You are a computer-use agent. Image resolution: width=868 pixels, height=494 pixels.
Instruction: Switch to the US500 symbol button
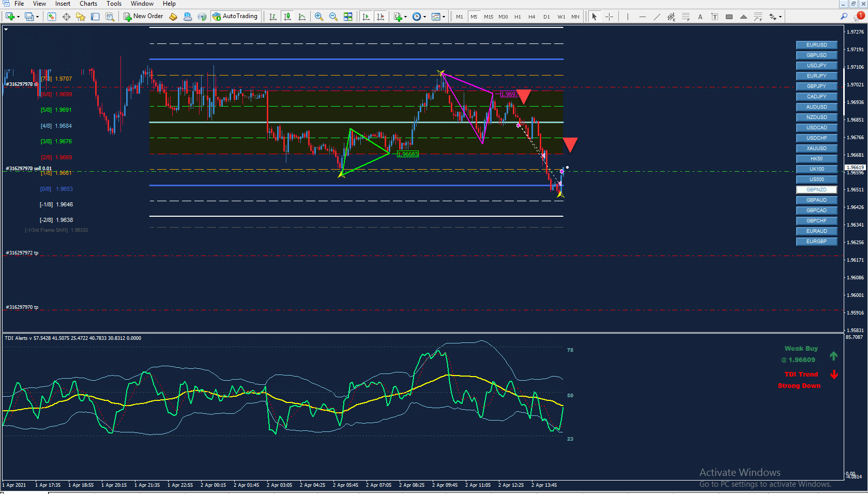(817, 179)
